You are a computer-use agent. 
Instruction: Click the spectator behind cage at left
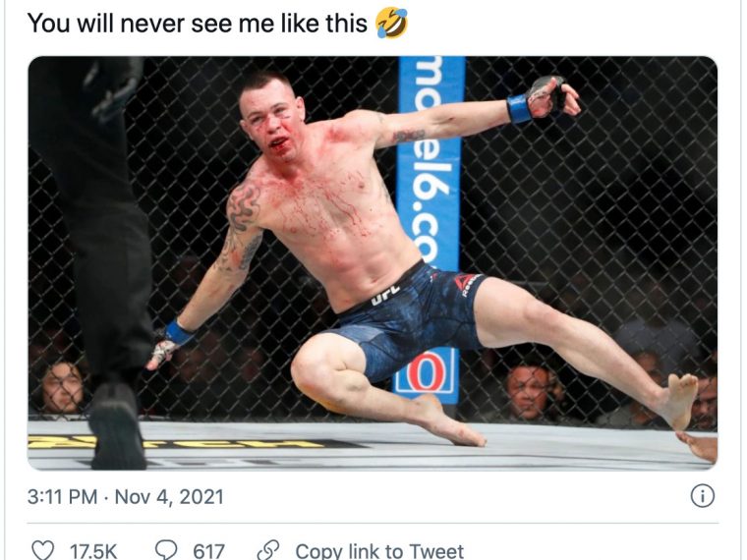pos(61,387)
